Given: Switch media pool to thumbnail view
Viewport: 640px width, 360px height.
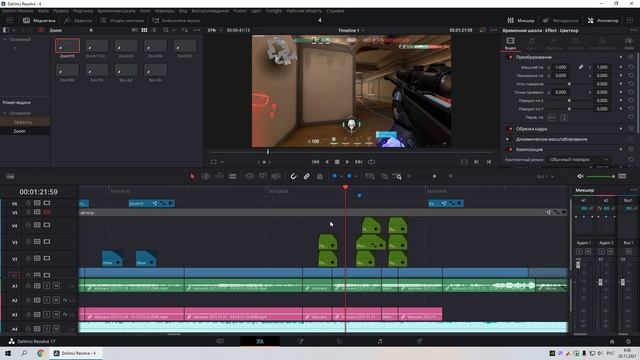Looking at the screenshot, I should (x=144, y=30).
